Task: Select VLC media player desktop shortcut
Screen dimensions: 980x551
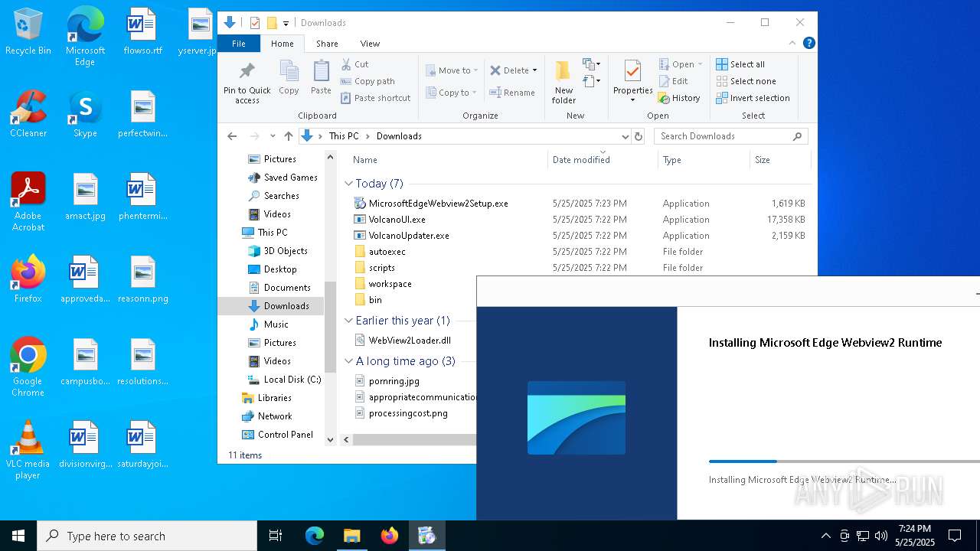Action: [x=28, y=450]
